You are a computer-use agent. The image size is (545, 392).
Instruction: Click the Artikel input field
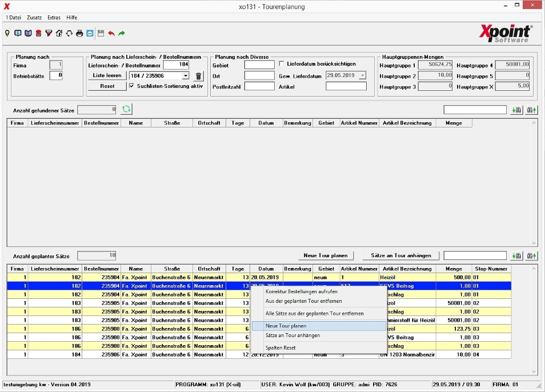tap(346, 86)
